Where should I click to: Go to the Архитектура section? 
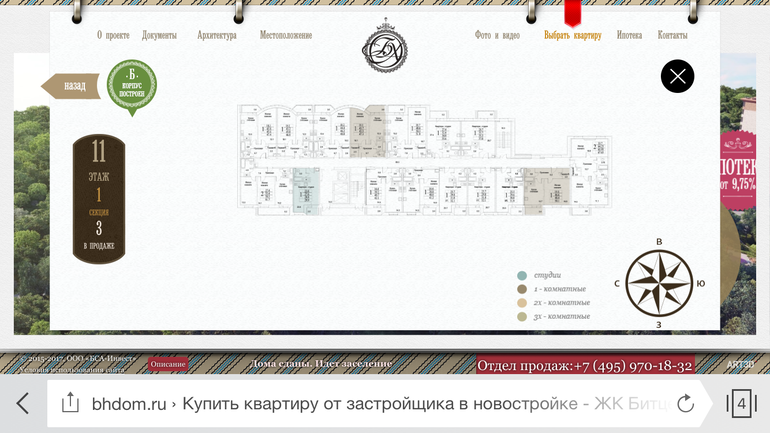[x=217, y=36]
